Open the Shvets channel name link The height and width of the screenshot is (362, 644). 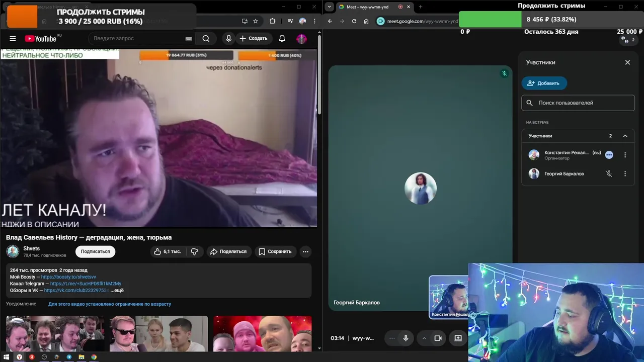click(32, 248)
